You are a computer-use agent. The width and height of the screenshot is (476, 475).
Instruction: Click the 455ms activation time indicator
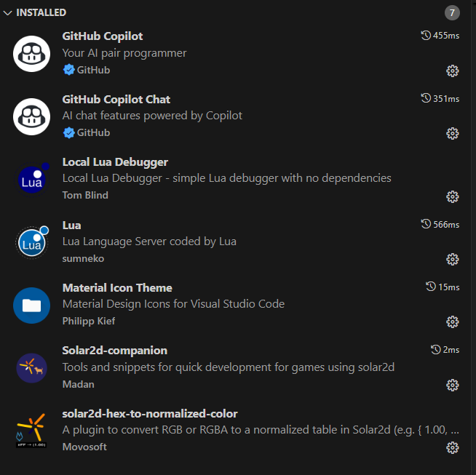[440, 36]
